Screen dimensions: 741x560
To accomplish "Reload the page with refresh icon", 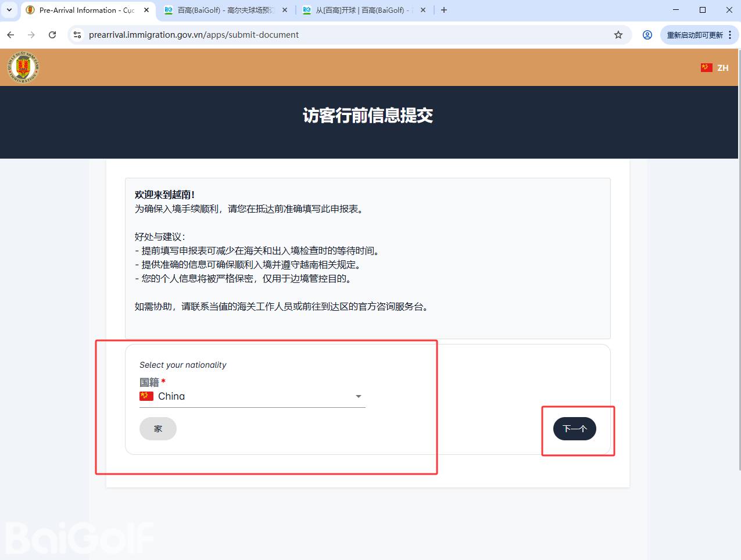I will pos(52,35).
